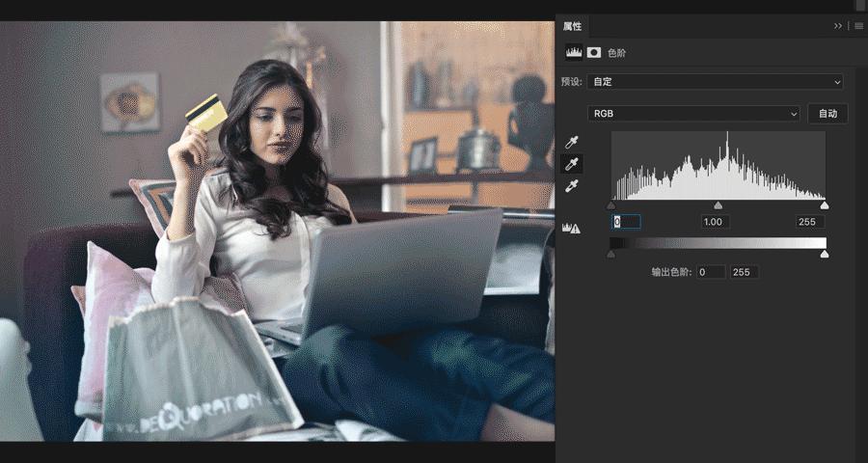This screenshot has width=868, height=463.
Task: Click the shadow input field showing 0
Action: [626, 222]
